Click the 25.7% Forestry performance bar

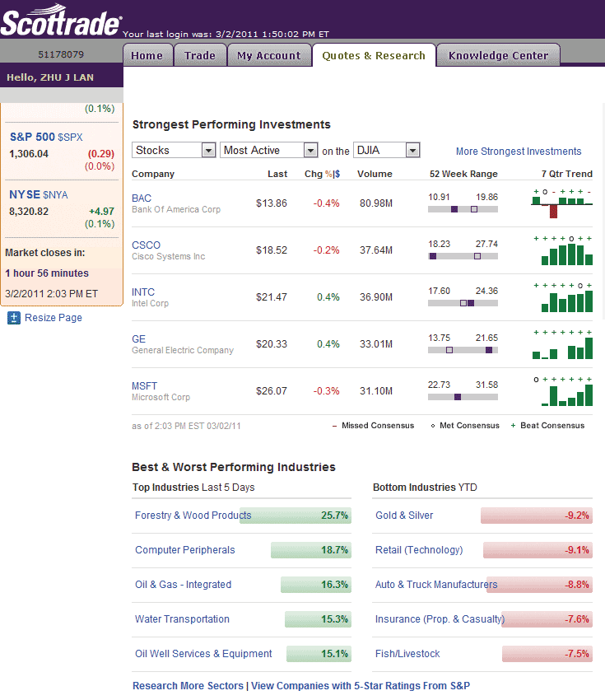click(296, 516)
